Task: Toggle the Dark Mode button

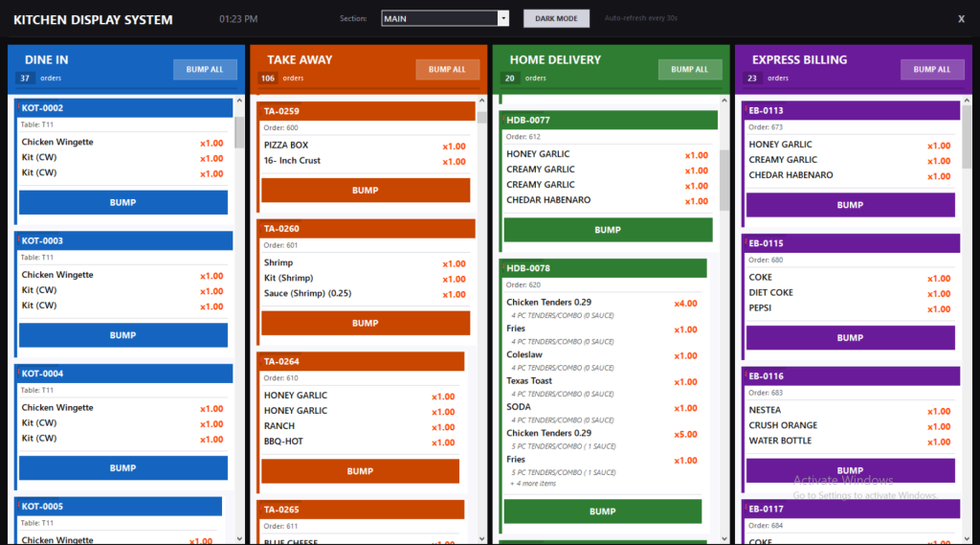Action: click(556, 18)
